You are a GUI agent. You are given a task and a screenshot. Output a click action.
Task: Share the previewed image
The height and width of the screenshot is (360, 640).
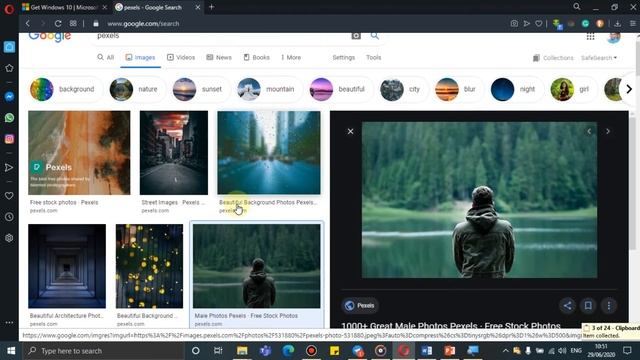[567, 305]
